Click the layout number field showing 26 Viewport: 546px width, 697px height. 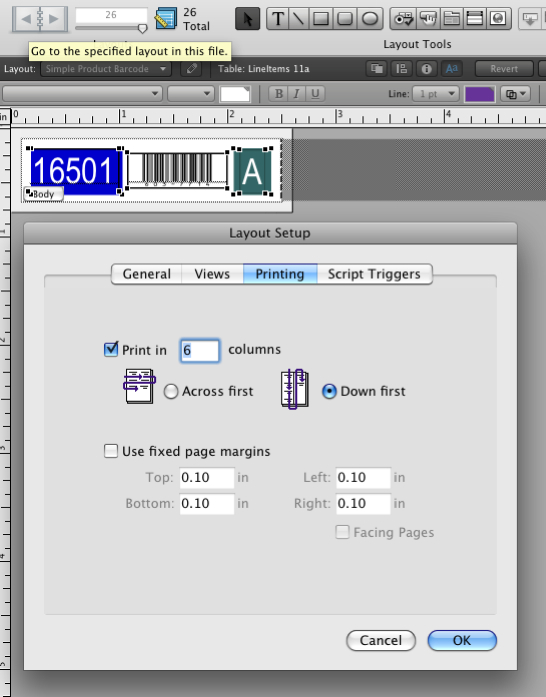click(x=111, y=15)
